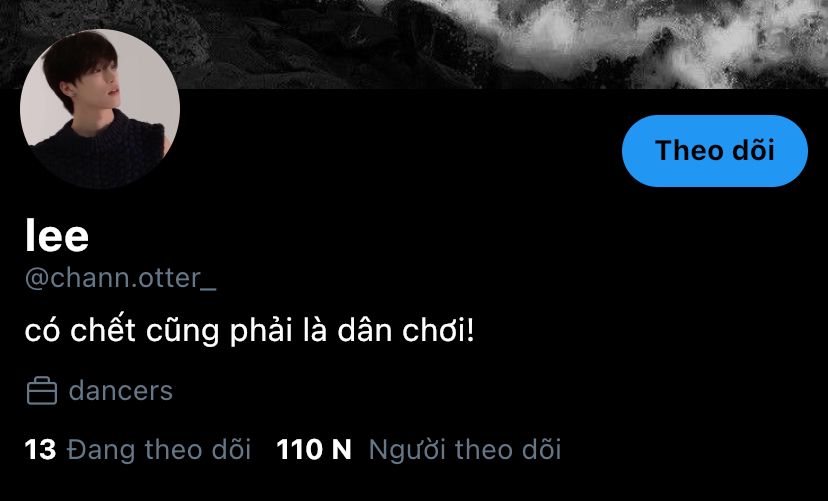828x501 pixels.
Task: Open the black-and-white header banner image
Action: click(414, 44)
